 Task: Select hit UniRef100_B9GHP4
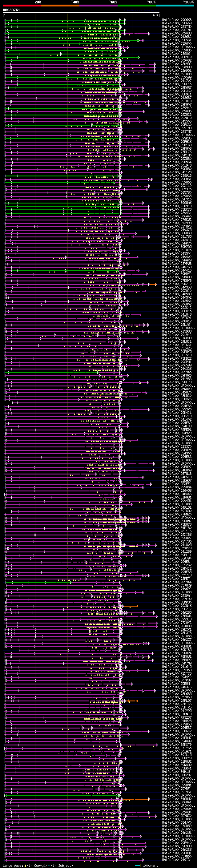pos(177,653)
